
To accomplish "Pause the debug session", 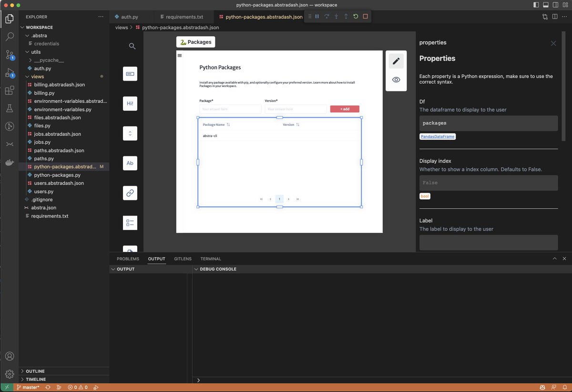I will 317,16.
